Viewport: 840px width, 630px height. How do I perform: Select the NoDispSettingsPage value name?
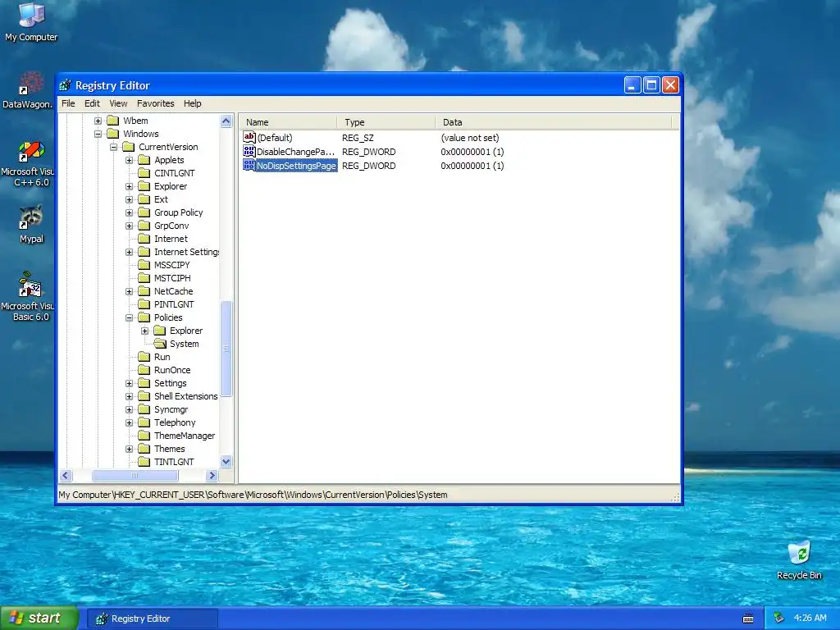(x=296, y=166)
